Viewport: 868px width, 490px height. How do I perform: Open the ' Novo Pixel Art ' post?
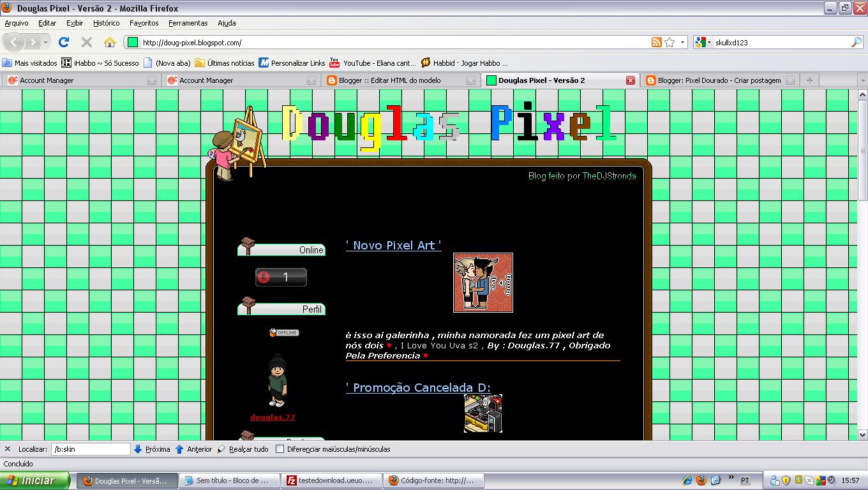coord(393,246)
